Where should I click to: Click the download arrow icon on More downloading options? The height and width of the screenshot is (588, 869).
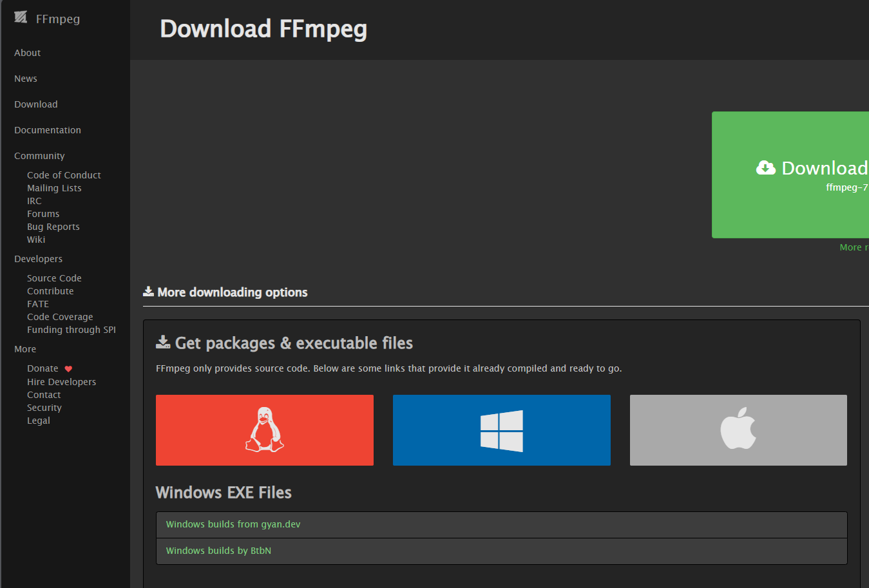tap(148, 291)
